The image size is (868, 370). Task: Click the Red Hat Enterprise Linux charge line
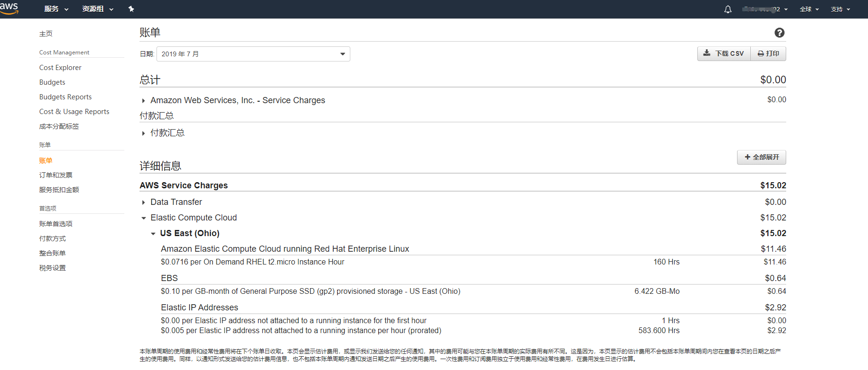point(285,249)
